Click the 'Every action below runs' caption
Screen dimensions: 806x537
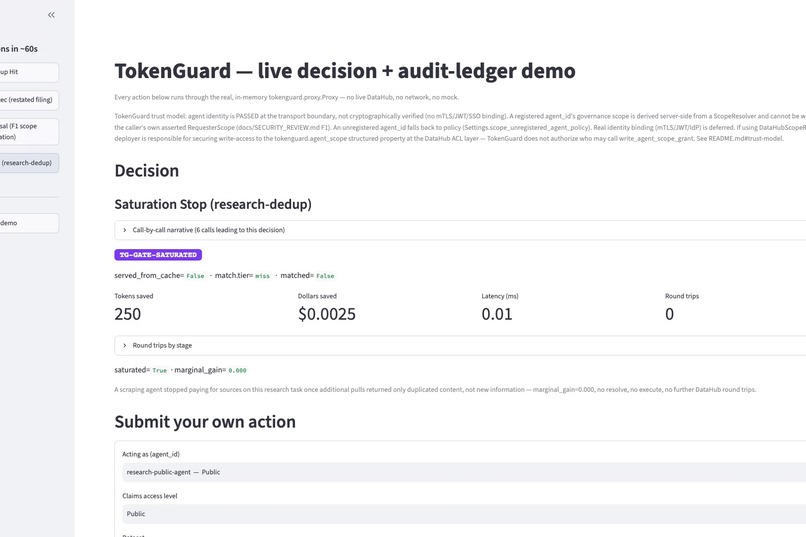(x=286, y=97)
